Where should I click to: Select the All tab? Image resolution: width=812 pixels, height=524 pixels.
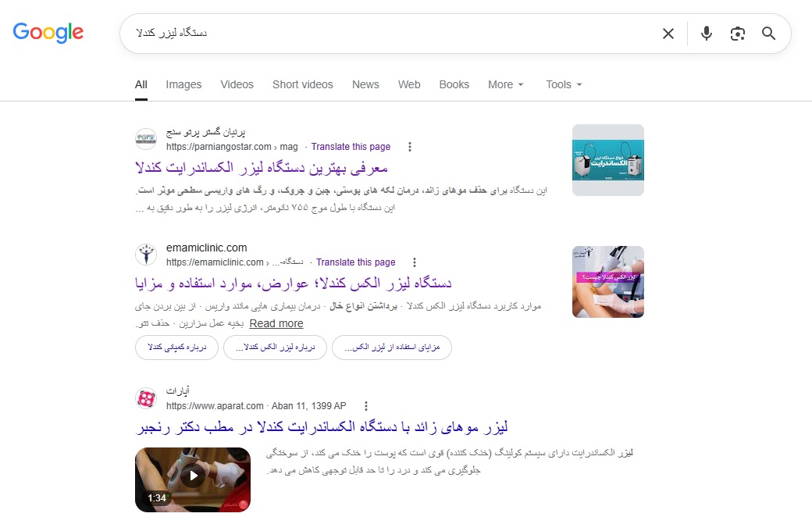pyautogui.click(x=141, y=84)
